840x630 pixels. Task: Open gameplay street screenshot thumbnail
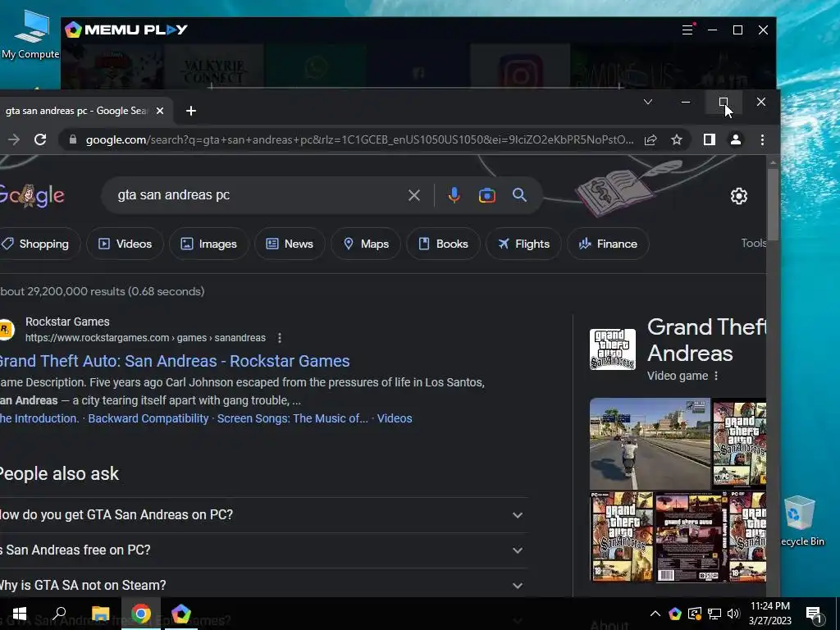pos(650,444)
